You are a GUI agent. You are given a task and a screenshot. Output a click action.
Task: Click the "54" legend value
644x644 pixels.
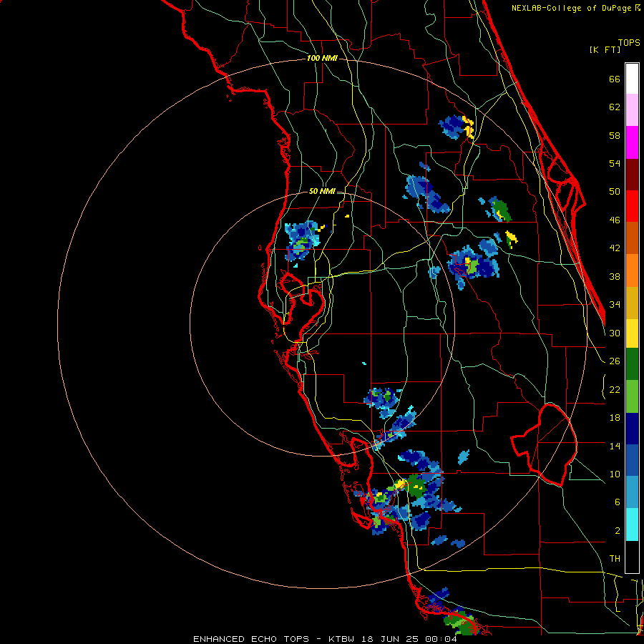[615, 163]
